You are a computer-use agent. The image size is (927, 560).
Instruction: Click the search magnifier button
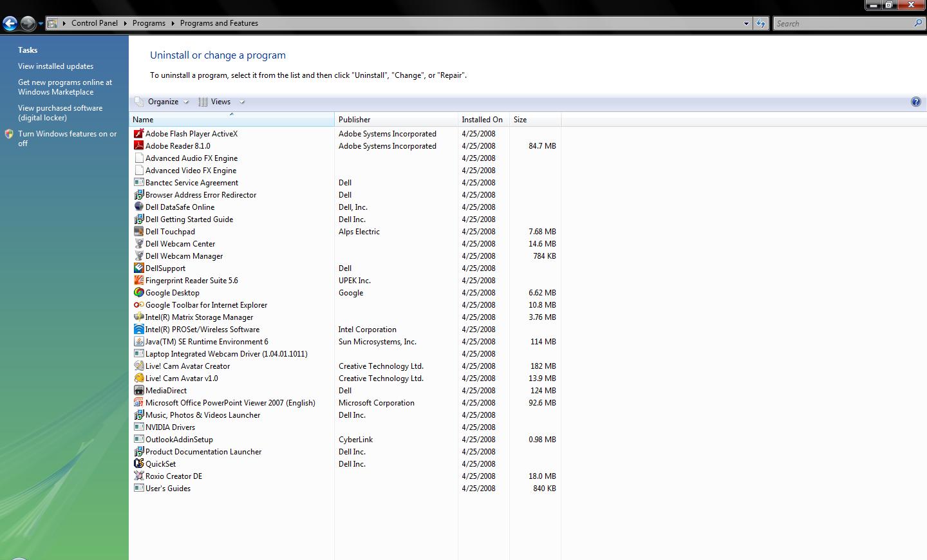pyautogui.click(x=918, y=23)
